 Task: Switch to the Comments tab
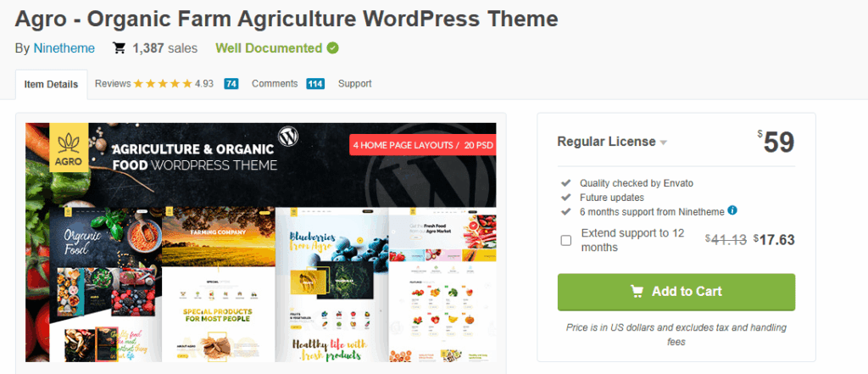(x=275, y=84)
